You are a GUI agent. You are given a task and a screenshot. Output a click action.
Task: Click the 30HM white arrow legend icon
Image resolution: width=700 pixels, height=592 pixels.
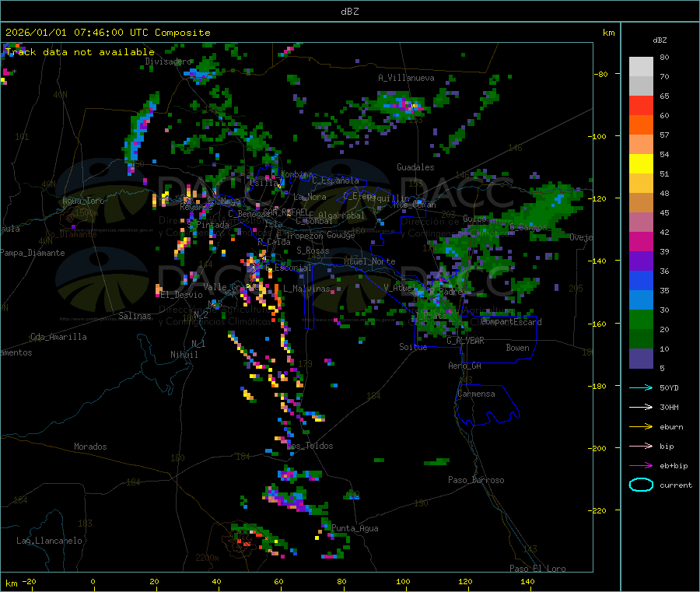pos(641,407)
